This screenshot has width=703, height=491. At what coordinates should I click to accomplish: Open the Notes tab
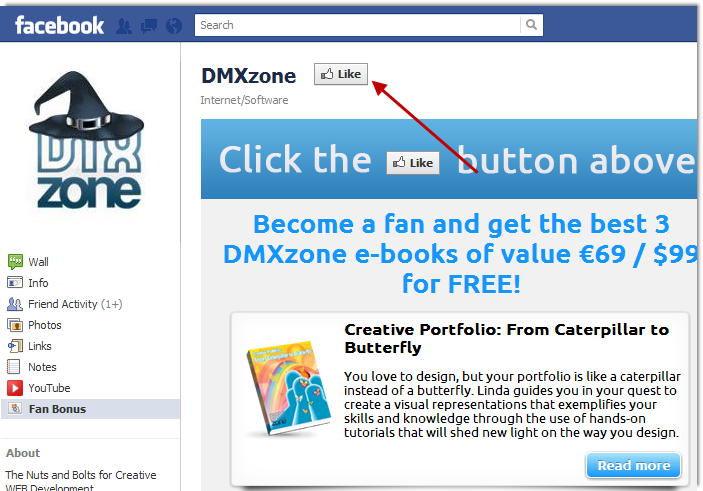point(43,367)
